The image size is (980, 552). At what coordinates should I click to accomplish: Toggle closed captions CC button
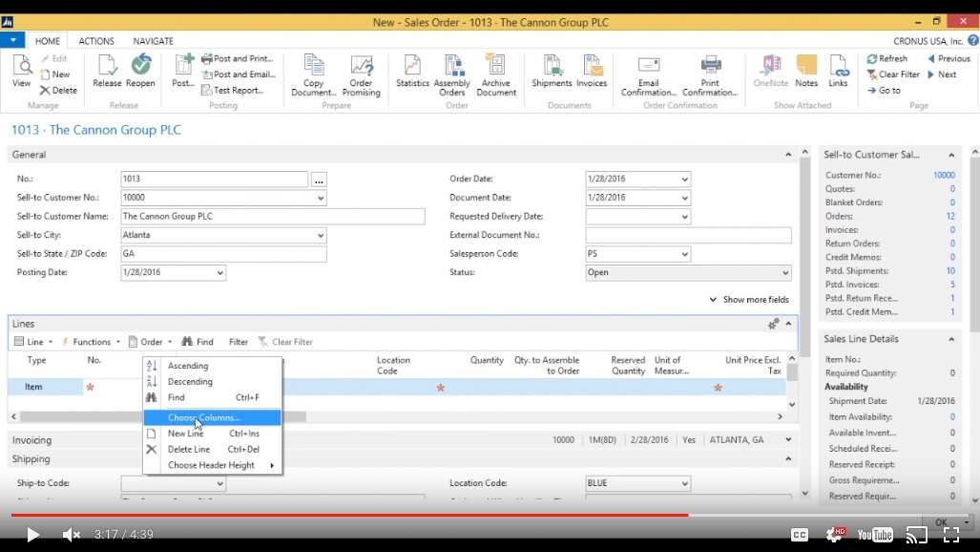[x=800, y=535]
